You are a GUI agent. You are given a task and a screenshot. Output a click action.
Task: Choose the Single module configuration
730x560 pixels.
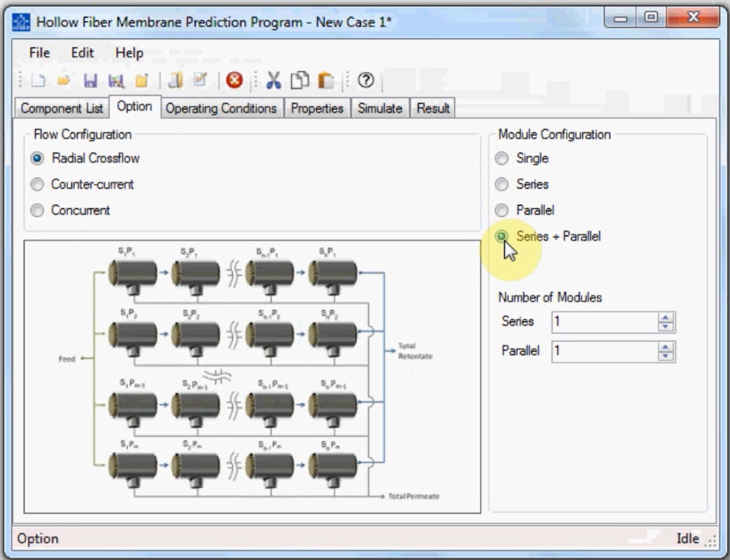[x=502, y=159]
